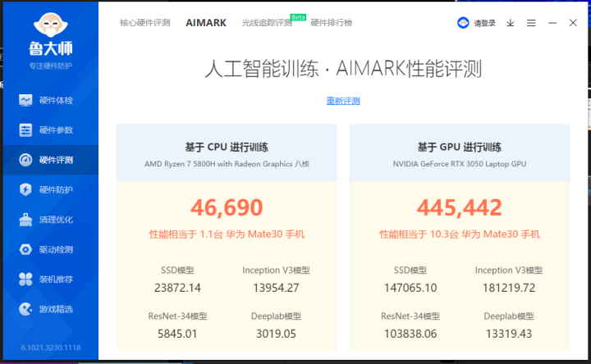
Task: Click GPU Inception V3 value 181219.72
Action: (509, 288)
